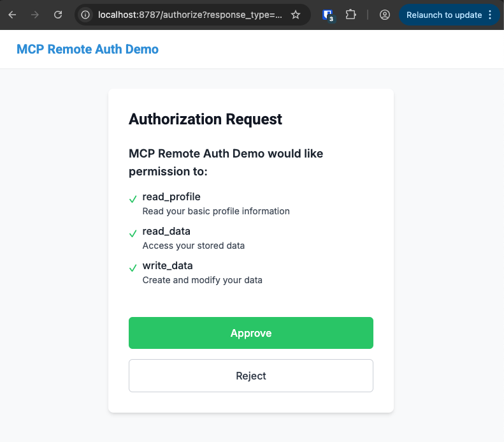The width and height of the screenshot is (504, 442).
Task: Open the Extensions puzzle piece menu
Action: coord(350,15)
